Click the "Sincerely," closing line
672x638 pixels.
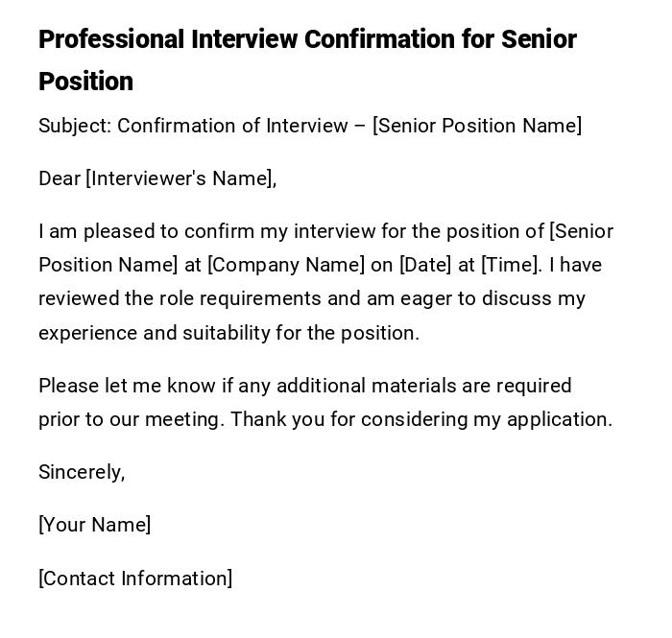tap(82, 472)
